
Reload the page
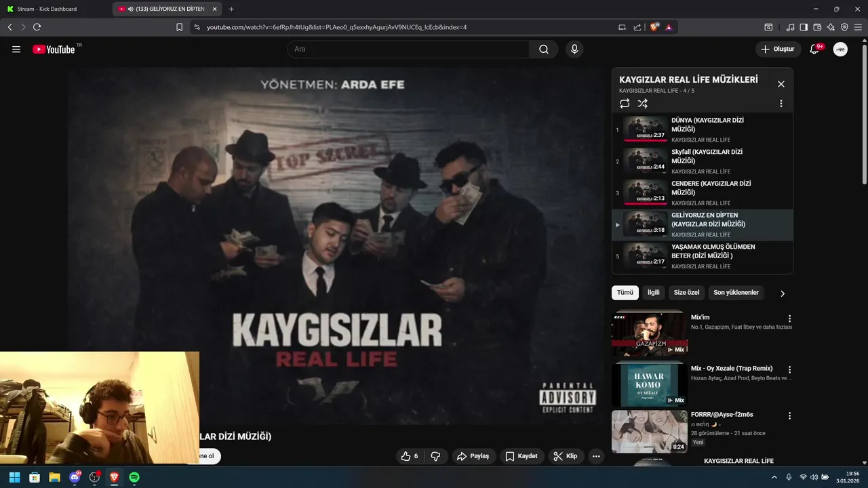(37, 27)
